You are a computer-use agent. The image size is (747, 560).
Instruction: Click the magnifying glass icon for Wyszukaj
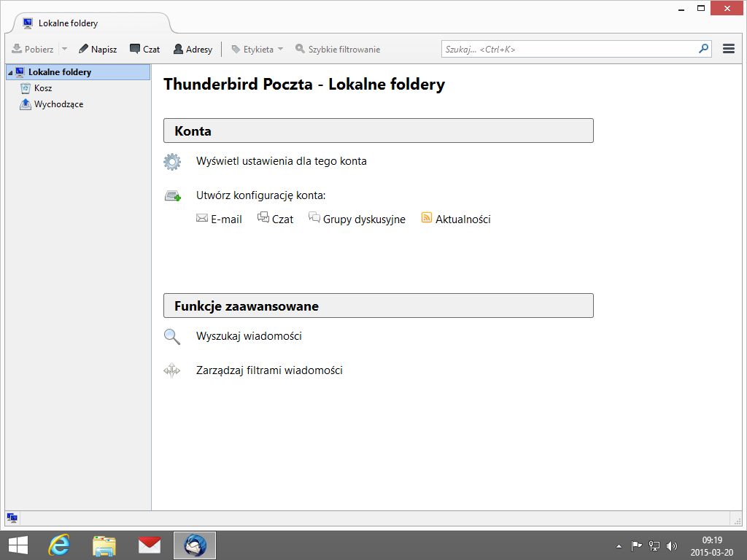[172, 337]
